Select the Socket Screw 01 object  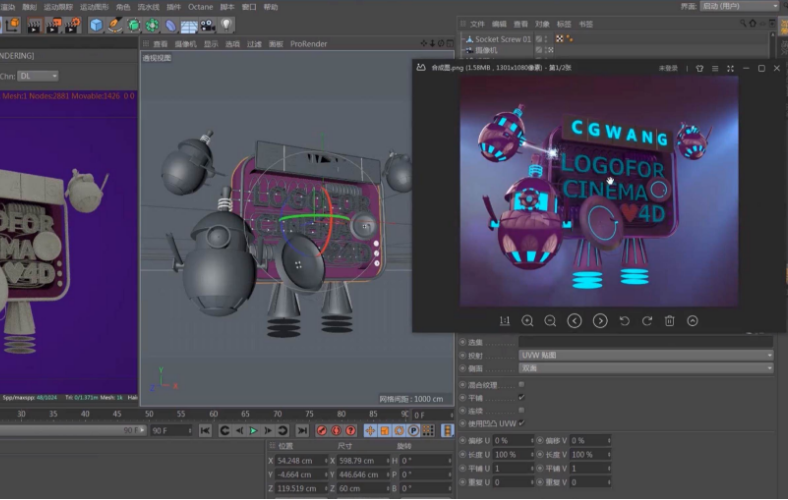pyautogui.click(x=503, y=39)
